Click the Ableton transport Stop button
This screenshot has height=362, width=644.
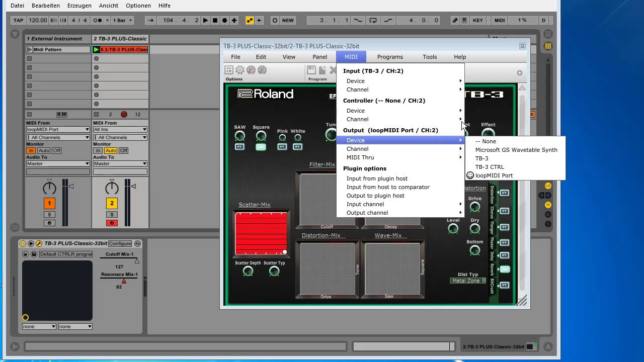[215, 20]
